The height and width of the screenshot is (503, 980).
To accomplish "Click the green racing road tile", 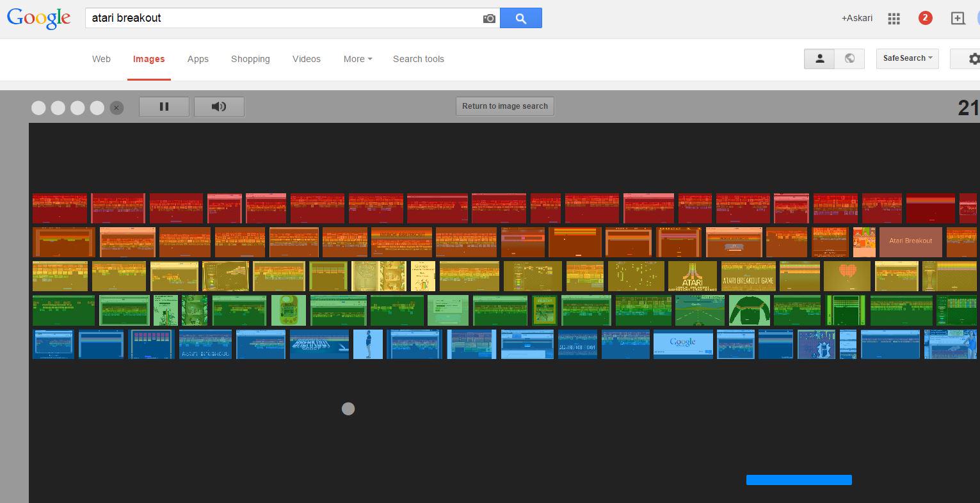I will pos(700,310).
